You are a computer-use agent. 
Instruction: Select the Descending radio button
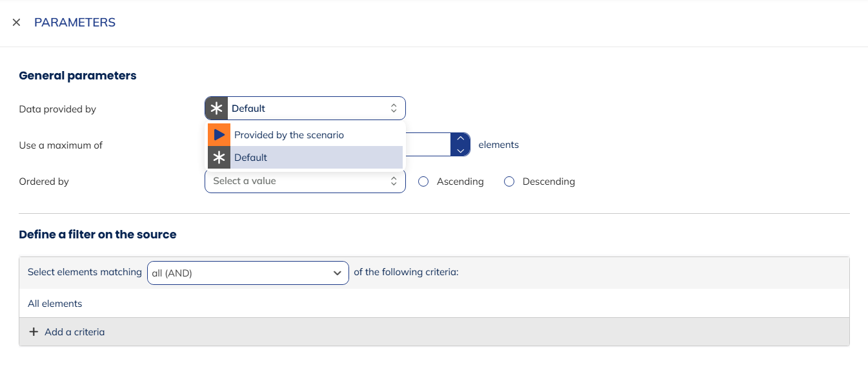[x=509, y=182]
